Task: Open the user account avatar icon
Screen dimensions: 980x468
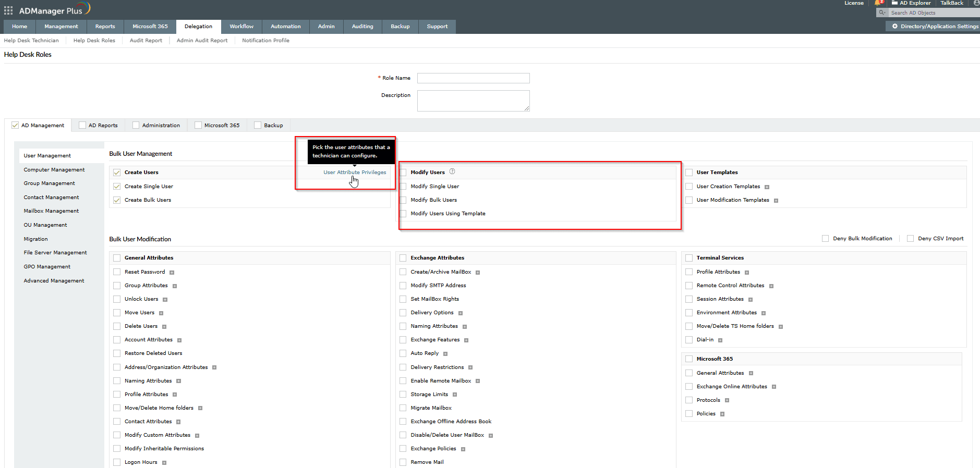Action: pos(976,3)
